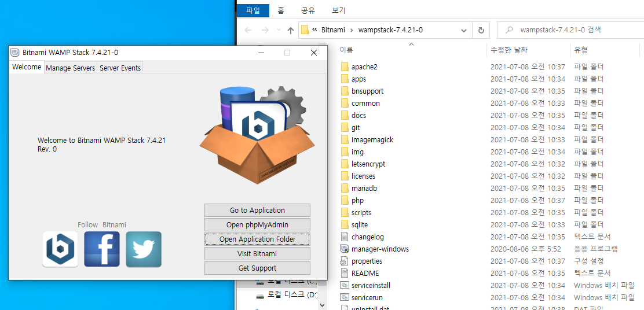Open the 파일 ribbon tab
Viewport: 644px width, 310px height.
253,10
